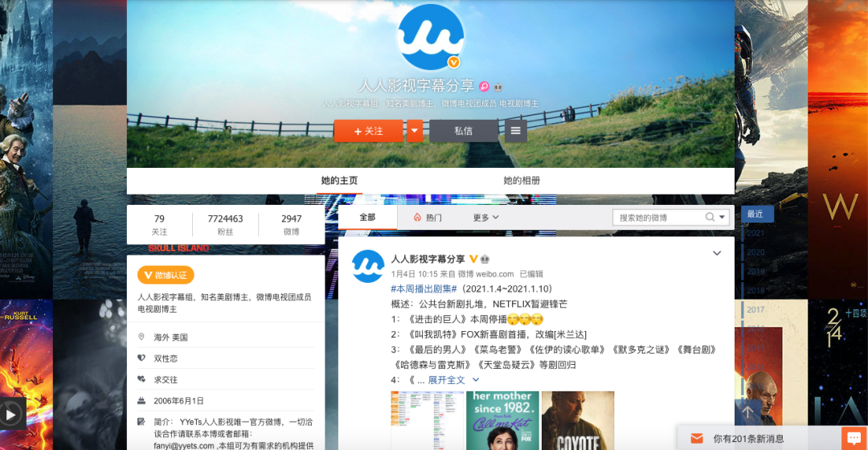Image resolution: width=868 pixels, height=450 pixels.
Task: Jump to 2019 on the timeline
Action: point(755,272)
